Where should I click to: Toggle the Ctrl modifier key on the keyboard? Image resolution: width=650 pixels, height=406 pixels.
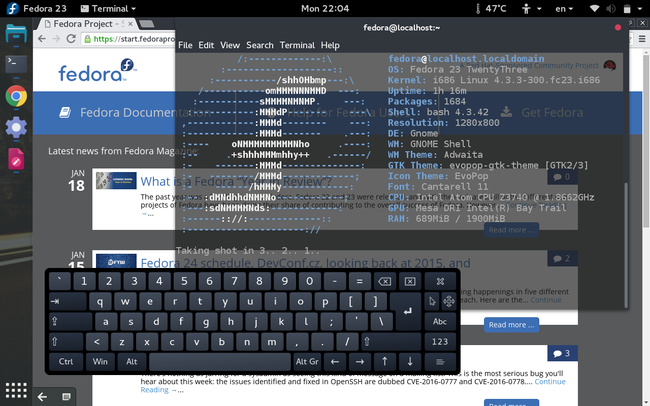pos(66,361)
